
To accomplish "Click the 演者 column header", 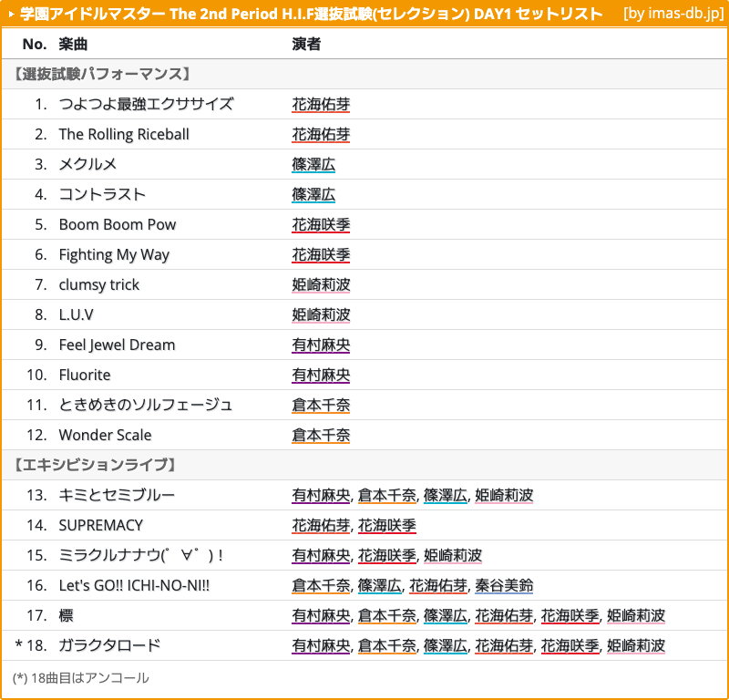I will coord(306,44).
